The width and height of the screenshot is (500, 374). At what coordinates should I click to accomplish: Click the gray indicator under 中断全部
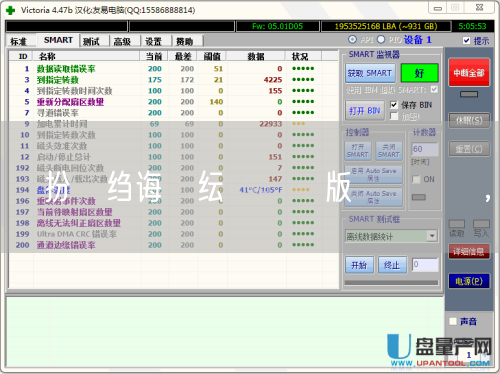coord(469,94)
